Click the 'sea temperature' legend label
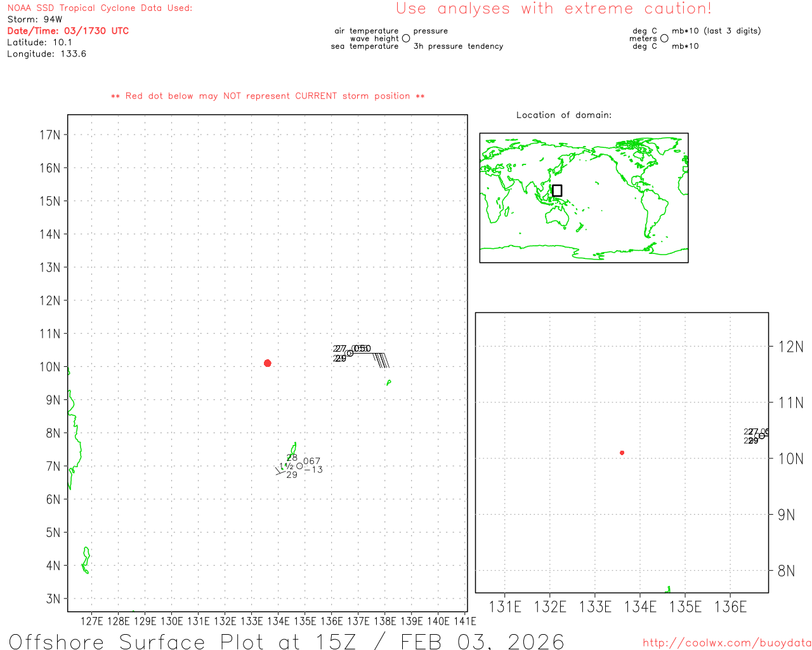Viewport: 812px width, 650px height. tap(365, 46)
